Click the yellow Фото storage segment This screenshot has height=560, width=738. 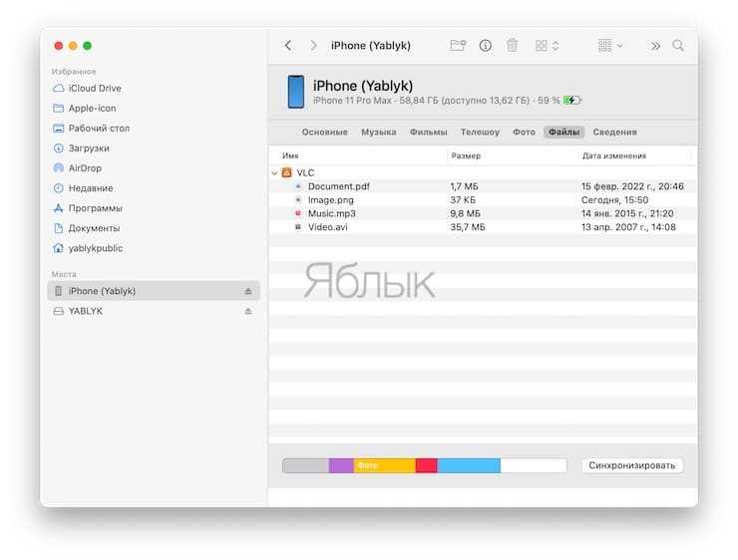tap(385, 466)
